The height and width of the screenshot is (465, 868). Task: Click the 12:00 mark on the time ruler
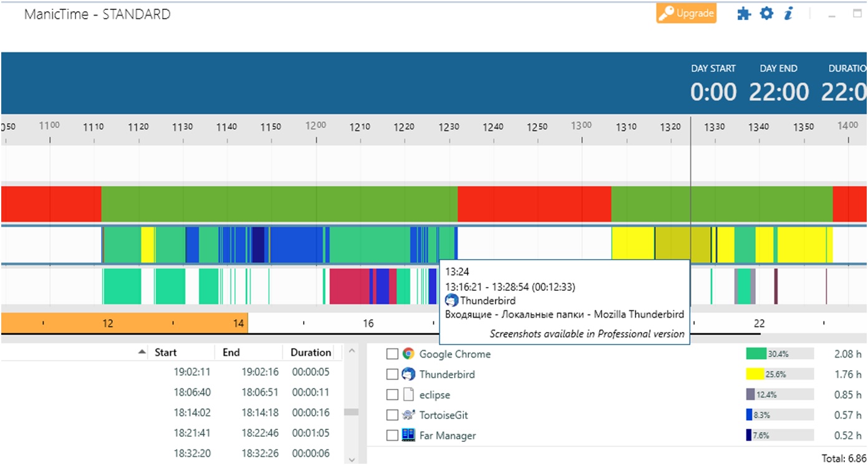pyautogui.click(x=316, y=127)
